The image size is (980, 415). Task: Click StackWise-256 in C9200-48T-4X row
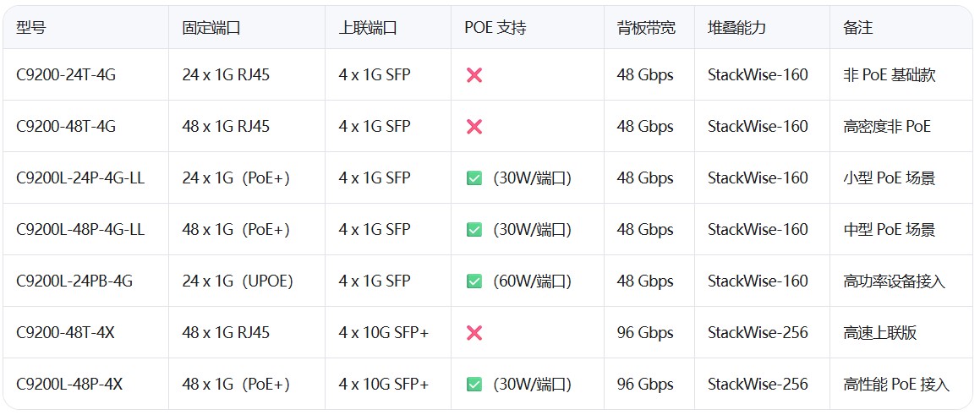click(x=758, y=333)
